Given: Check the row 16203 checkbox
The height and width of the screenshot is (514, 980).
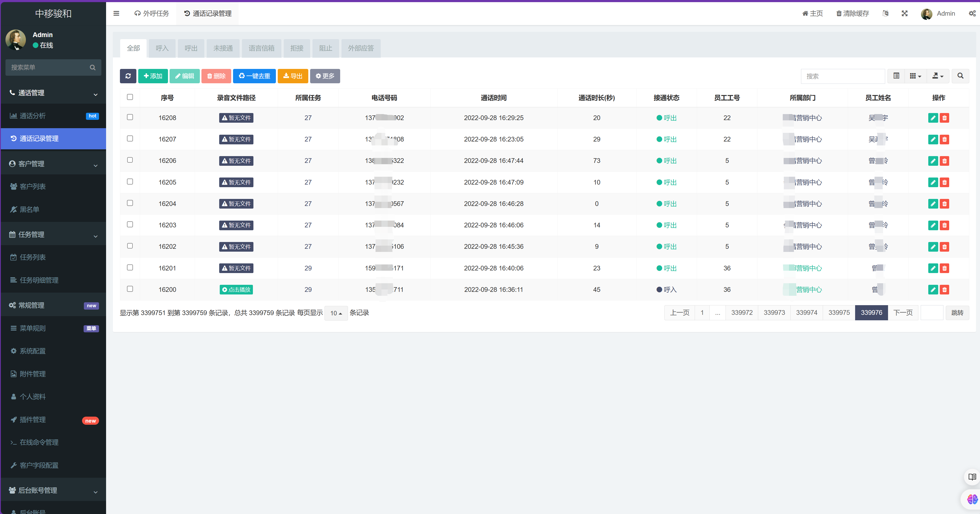Looking at the screenshot, I should [130, 225].
